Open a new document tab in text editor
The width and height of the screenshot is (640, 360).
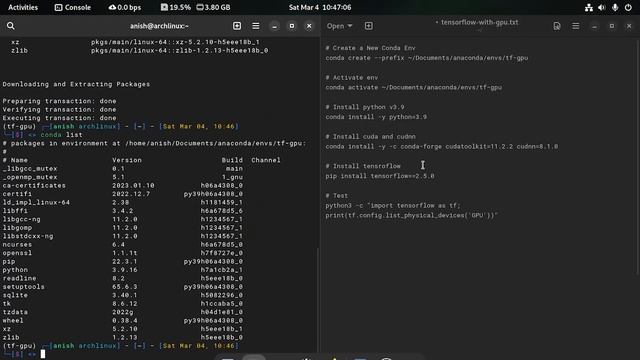369,26
